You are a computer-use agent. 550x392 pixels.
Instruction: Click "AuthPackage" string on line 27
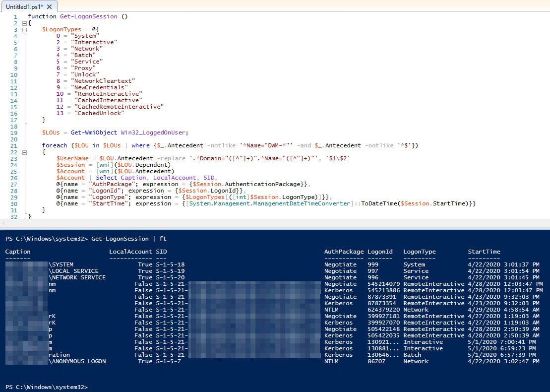coord(112,184)
